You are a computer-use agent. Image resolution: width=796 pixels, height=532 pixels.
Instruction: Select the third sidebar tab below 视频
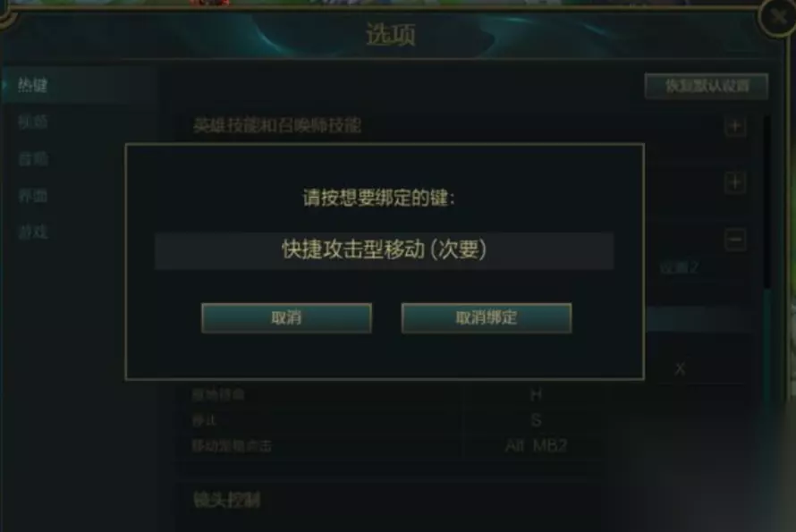tap(32, 159)
